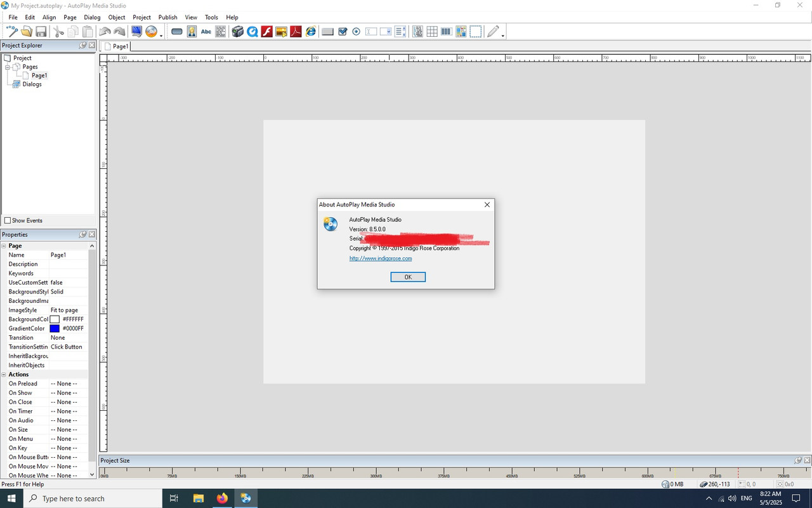This screenshot has width=812, height=508.
Task: Collapse the Page property category
Action: point(4,246)
